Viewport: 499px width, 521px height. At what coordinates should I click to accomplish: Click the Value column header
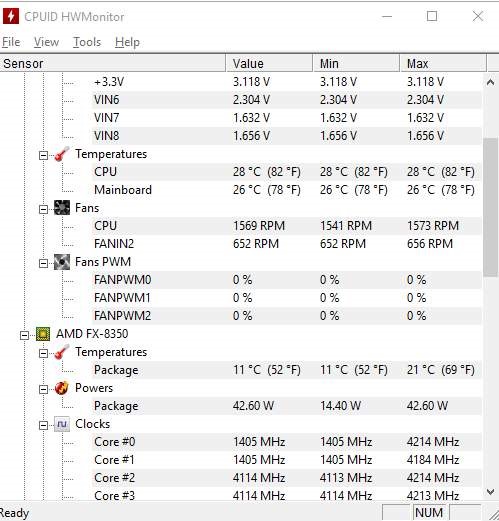pyautogui.click(x=269, y=63)
